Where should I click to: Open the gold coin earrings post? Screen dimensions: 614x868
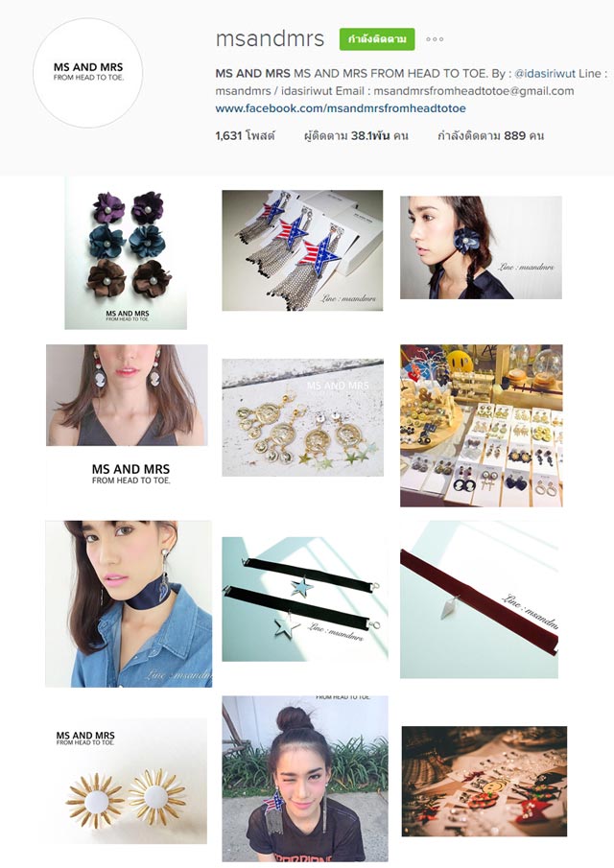tap(303, 417)
